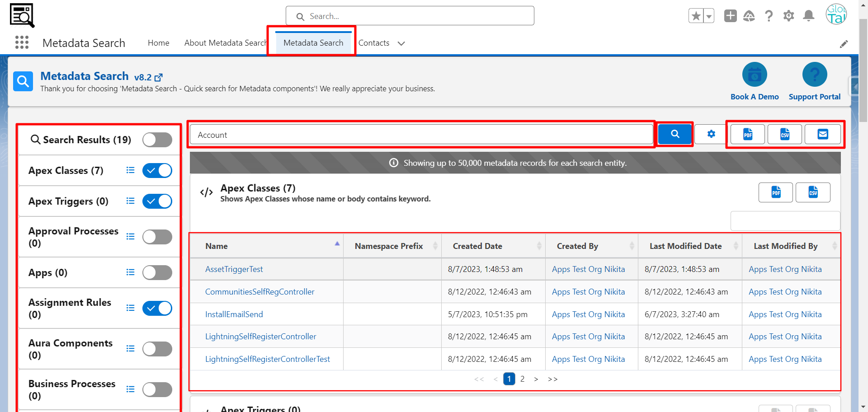The image size is (868, 412).
Task: Open the Assignment Rules list icon
Action: tap(130, 308)
